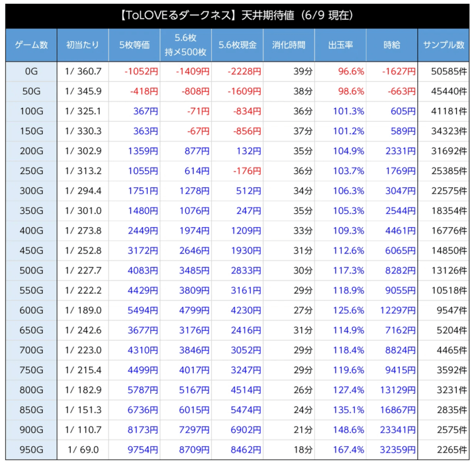
Task: Select the 消化時間 column header
Action: (x=289, y=45)
